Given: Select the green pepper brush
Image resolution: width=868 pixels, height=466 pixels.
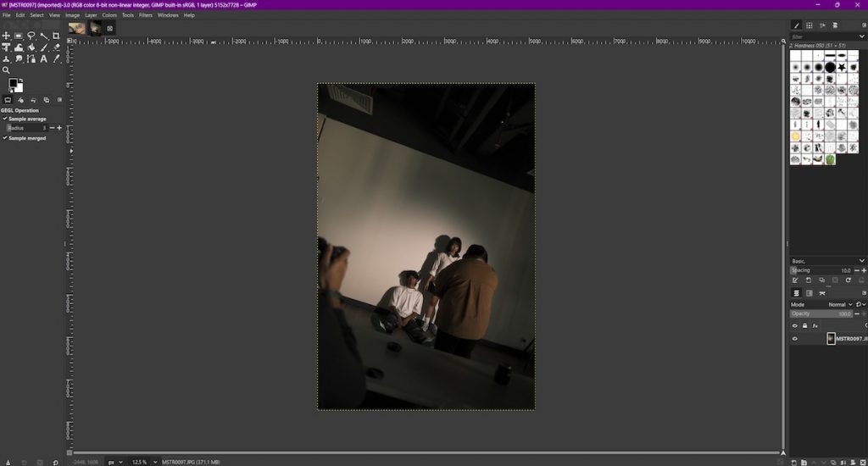Looking at the screenshot, I should pos(830,159).
